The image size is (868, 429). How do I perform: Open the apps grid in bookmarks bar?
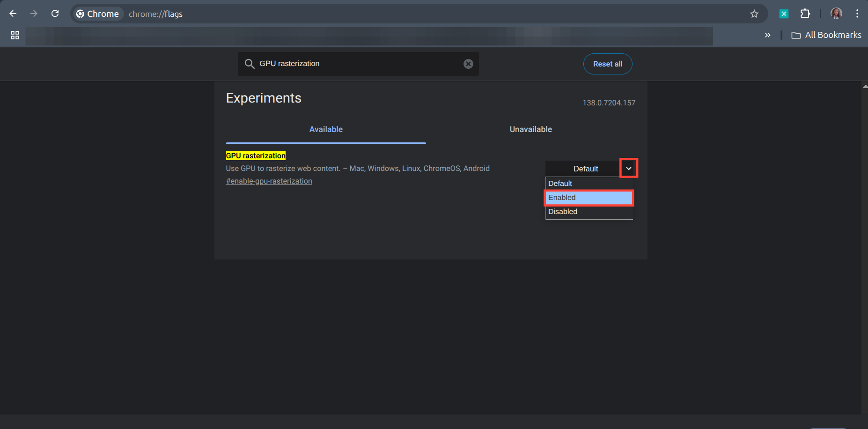[x=15, y=35]
